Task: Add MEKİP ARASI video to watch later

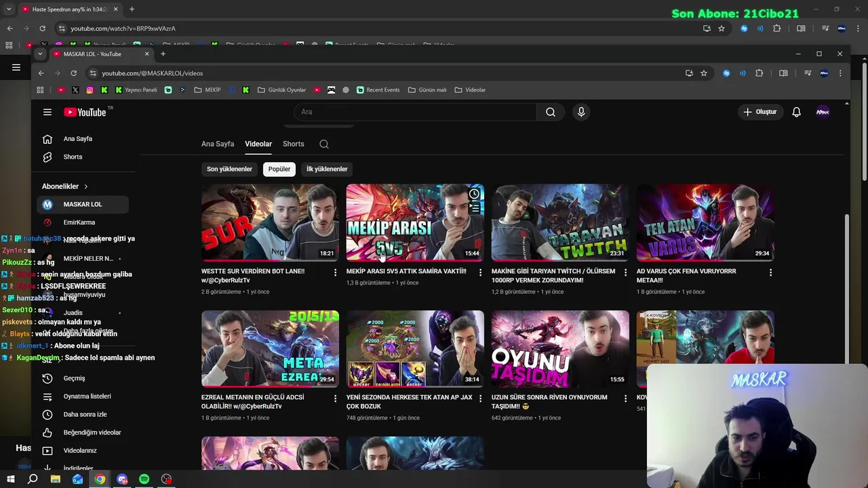Action: pyautogui.click(x=475, y=194)
